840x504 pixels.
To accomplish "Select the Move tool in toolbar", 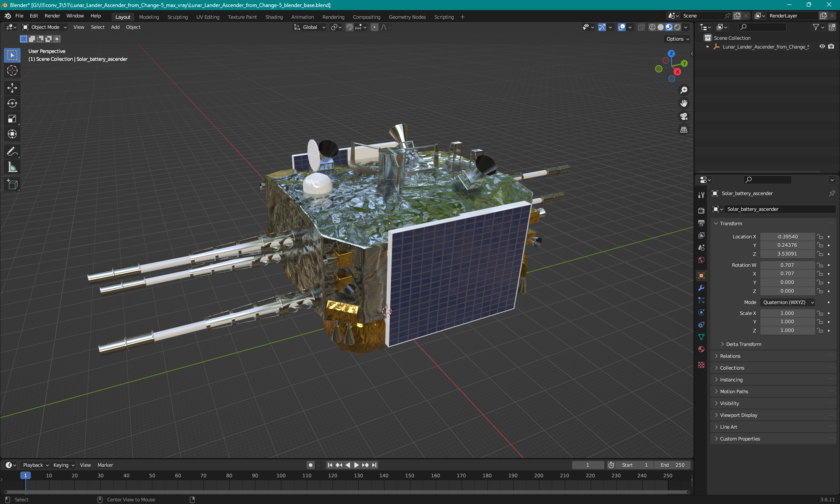I will [12, 88].
